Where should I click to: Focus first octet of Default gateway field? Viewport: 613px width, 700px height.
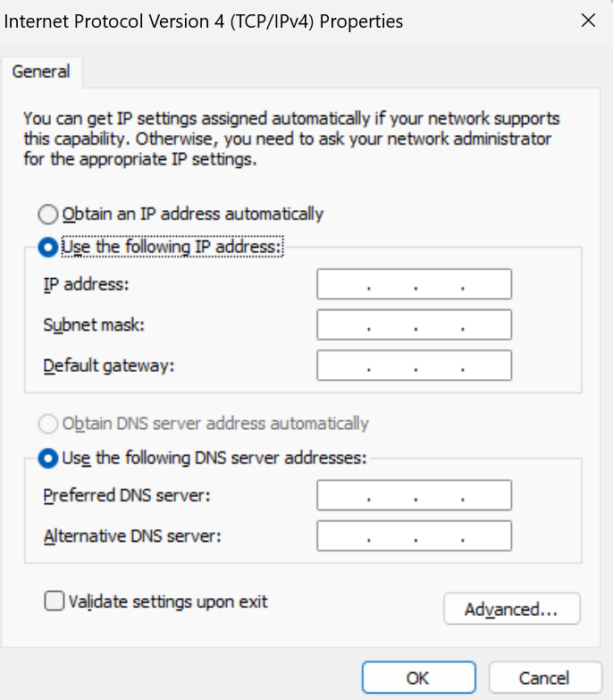click(344, 366)
